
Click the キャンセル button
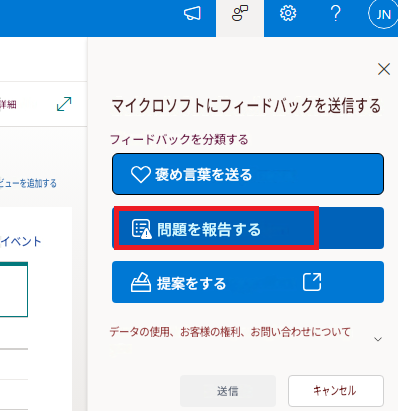tap(336, 391)
